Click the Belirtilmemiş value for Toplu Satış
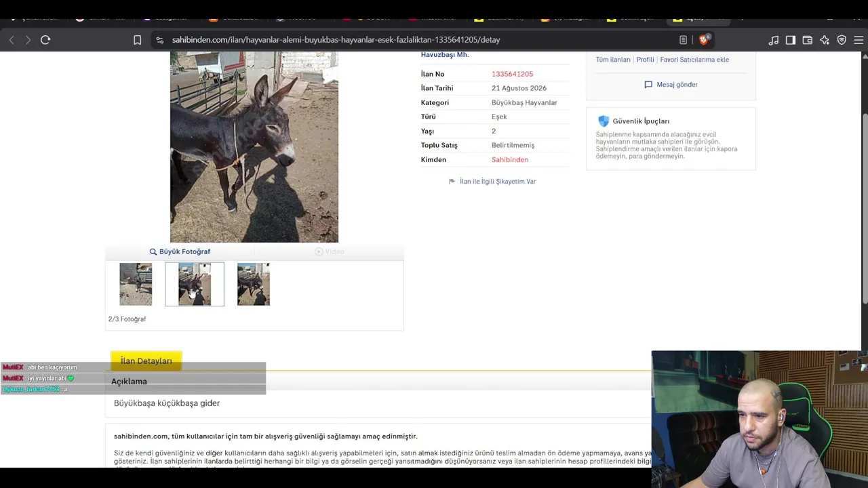Viewport: 868px width, 488px height. coord(513,146)
